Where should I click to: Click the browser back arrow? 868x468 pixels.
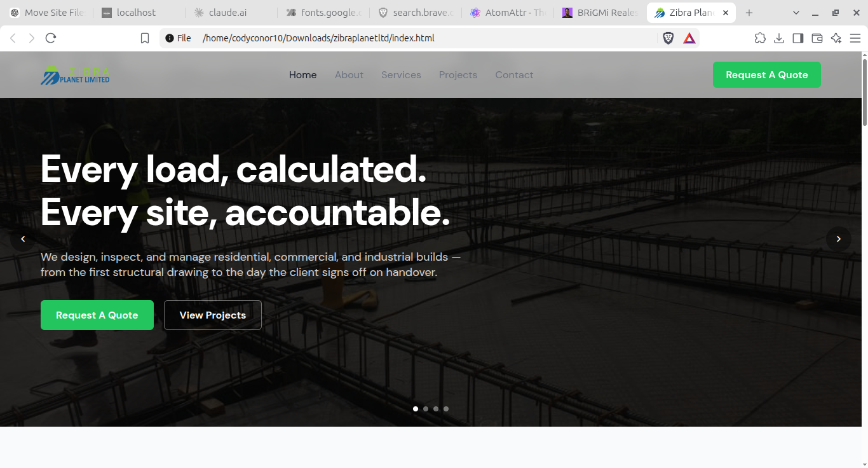(13, 38)
